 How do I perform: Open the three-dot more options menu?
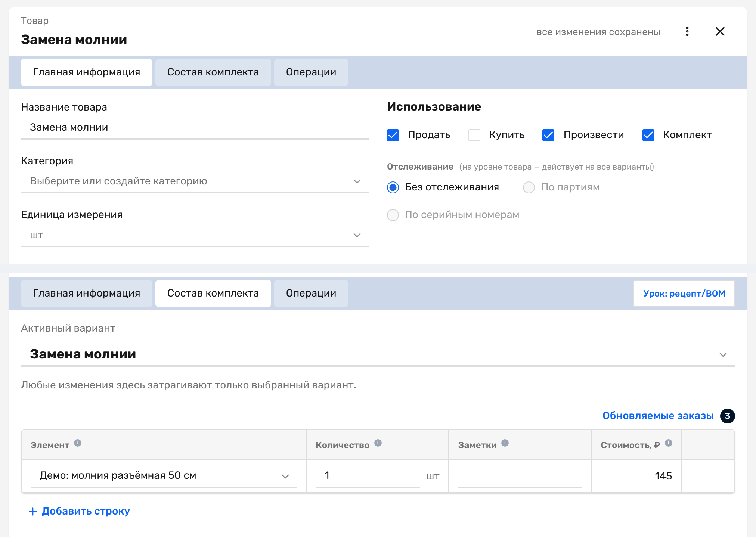point(687,32)
